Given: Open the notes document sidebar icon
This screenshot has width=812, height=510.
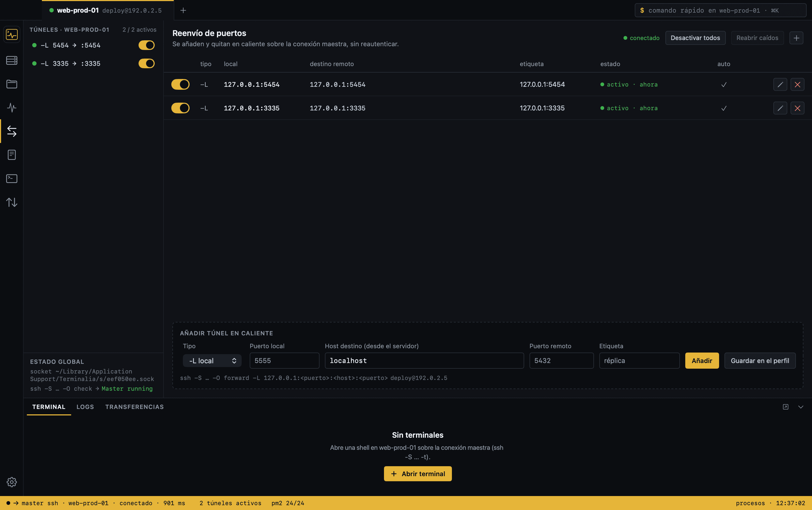Looking at the screenshot, I should coord(12,155).
